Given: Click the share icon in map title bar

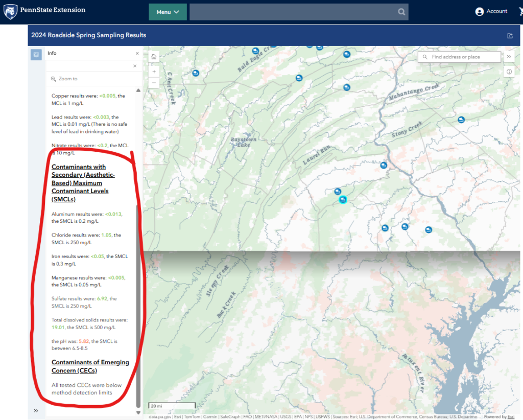Looking at the screenshot, I should [x=510, y=35].
